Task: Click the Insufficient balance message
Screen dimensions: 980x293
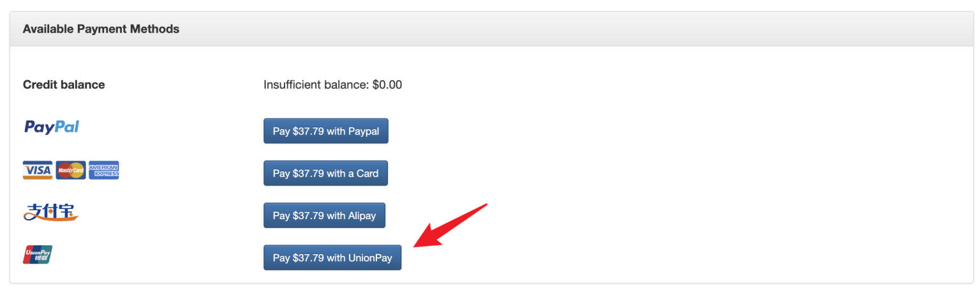Action: pos(332,85)
